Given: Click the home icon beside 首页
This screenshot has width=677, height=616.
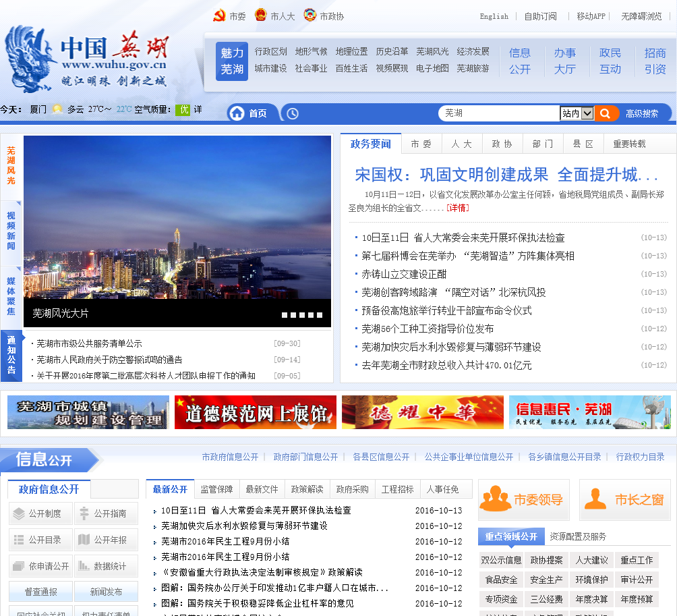Looking at the screenshot, I should pyautogui.click(x=237, y=113).
